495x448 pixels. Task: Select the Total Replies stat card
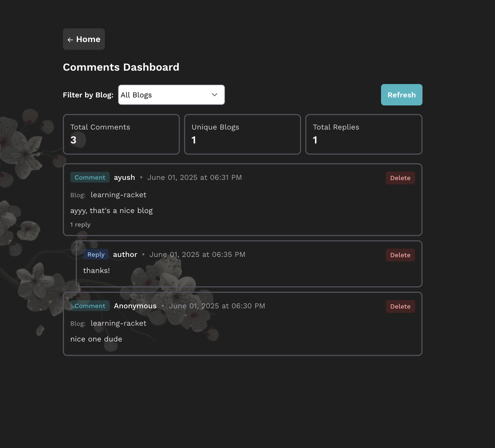[364, 134]
